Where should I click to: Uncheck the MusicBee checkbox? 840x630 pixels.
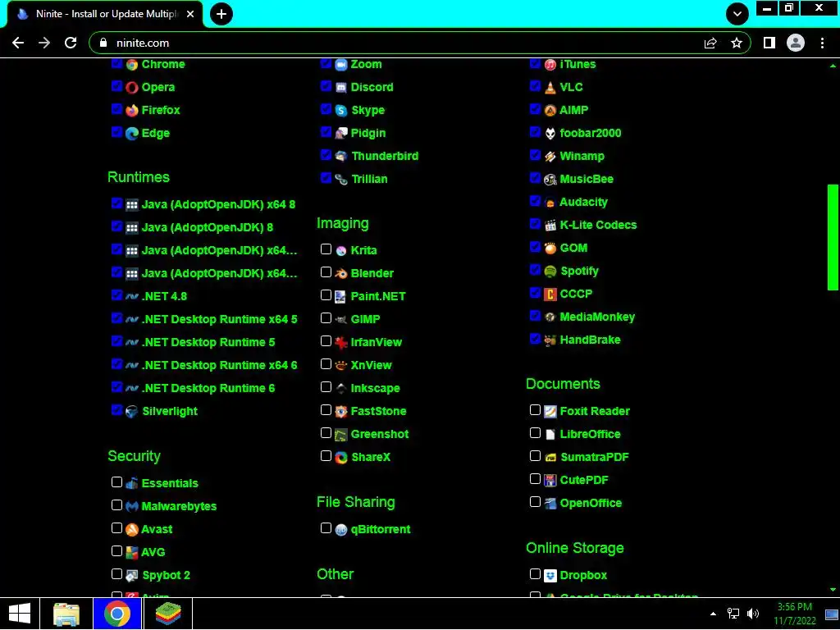click(x=535, y=178)
